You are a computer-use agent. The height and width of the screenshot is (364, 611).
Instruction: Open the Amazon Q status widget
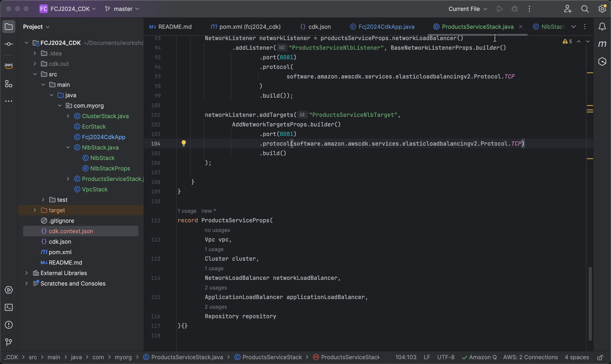click(x=479, y=357)
